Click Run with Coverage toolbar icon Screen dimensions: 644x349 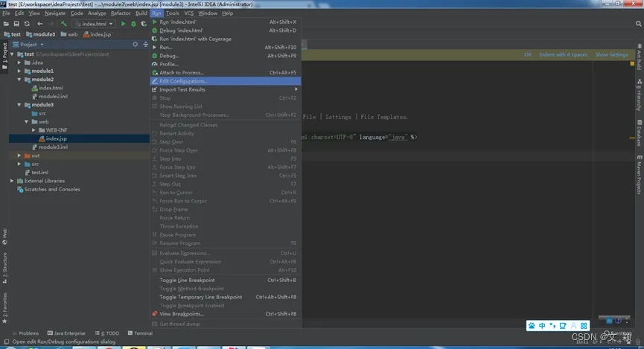click(144, 24)
